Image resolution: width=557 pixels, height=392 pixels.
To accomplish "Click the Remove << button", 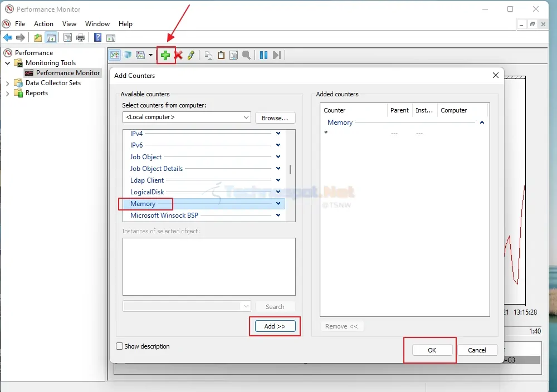I will [x=342, y=326].
